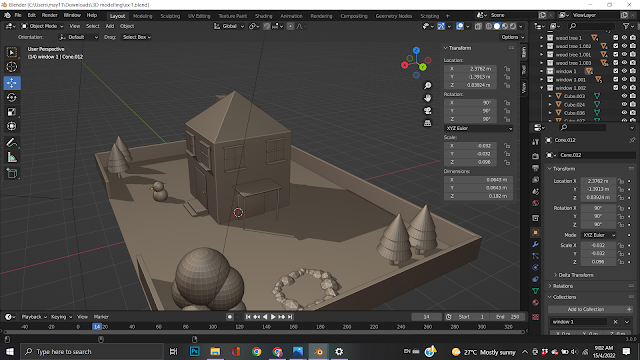Image resolution: width=640 pixels, height=360 pixels.
Task: Activate the 3D Cursor tool
Action: 11,67
